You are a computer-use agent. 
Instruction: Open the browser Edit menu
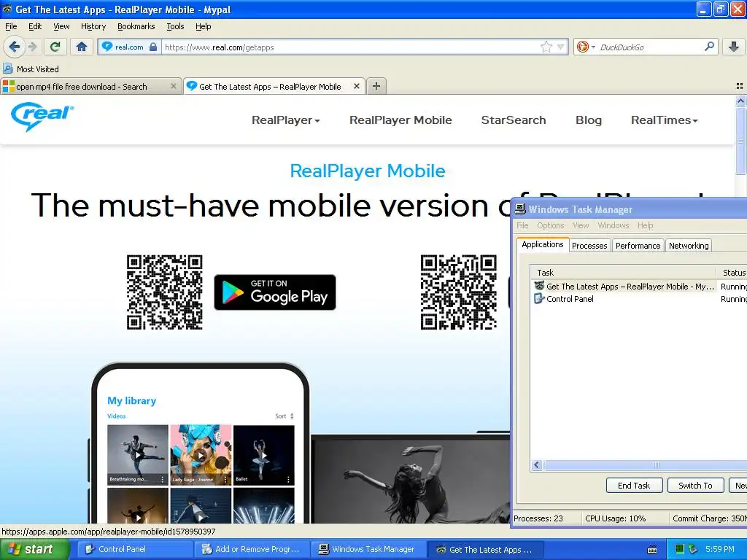35,26
